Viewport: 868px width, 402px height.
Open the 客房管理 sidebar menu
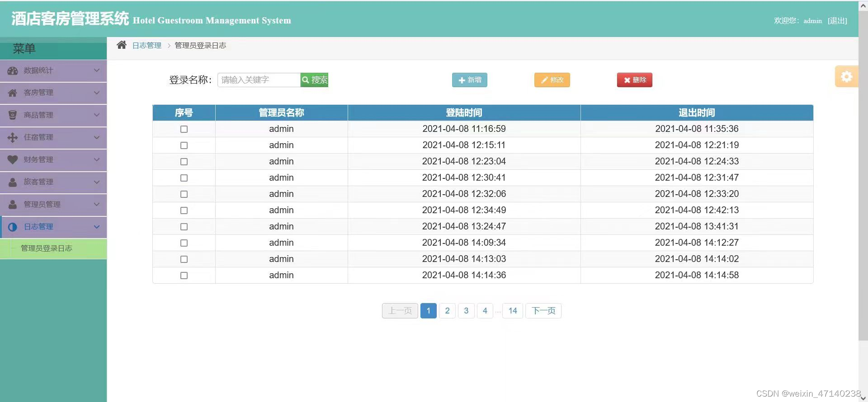click(53, 93)
